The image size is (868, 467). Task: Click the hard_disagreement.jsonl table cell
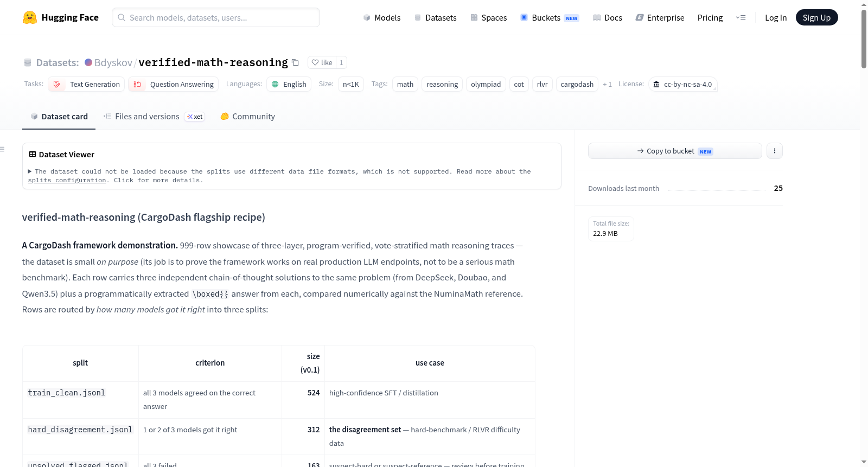tap(80, 436)
